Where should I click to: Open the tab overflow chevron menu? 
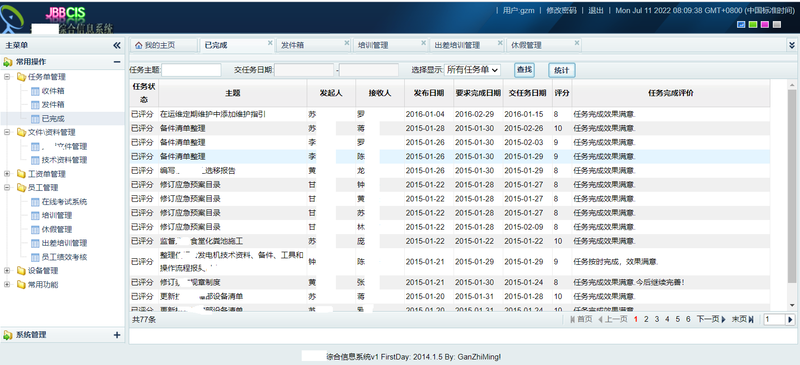pos(791,45)
